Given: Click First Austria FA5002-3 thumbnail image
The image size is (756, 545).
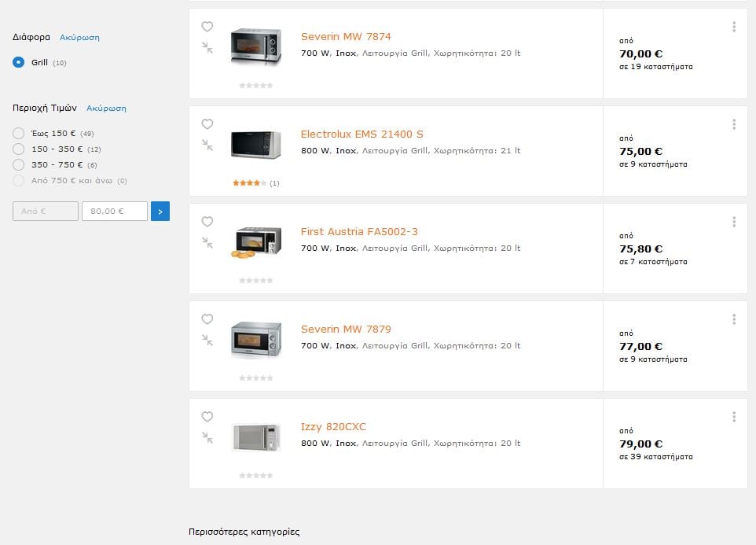Looking at the screenshot, I should [x=256, y=242].
